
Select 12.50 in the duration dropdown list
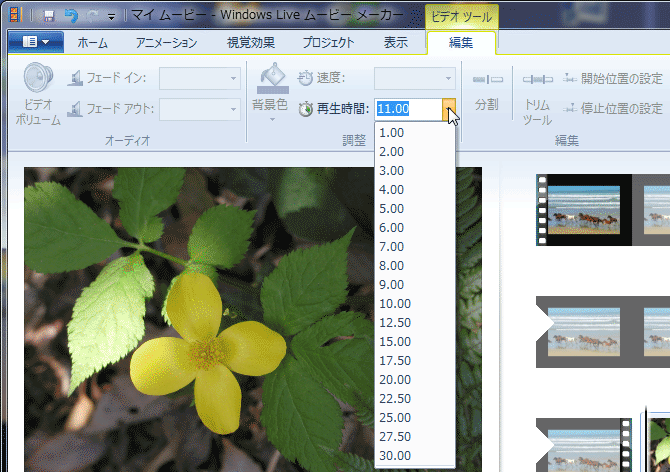point(395,322)
